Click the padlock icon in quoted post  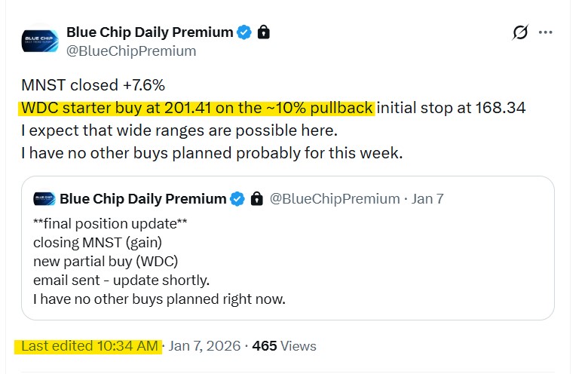[x=256, y=199]
